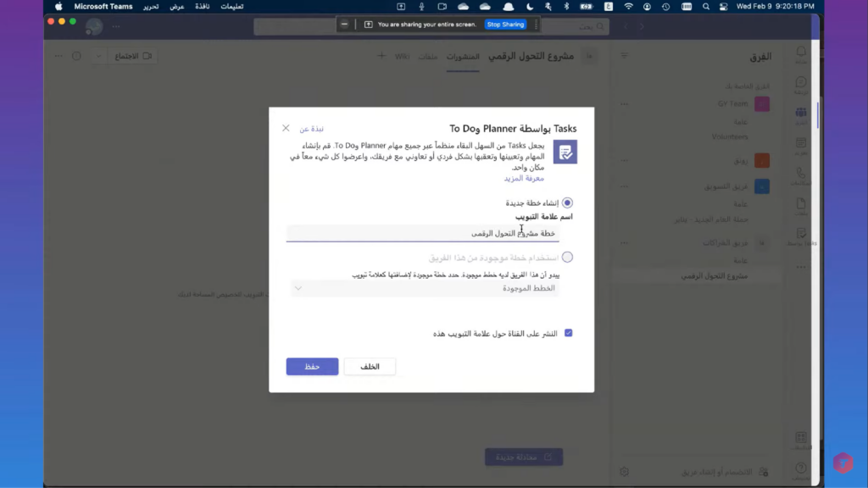Open the تعليمات menu in the menu bar
Image resolution: width=868 pixels, height=488 pixels.
coord(232,7)
